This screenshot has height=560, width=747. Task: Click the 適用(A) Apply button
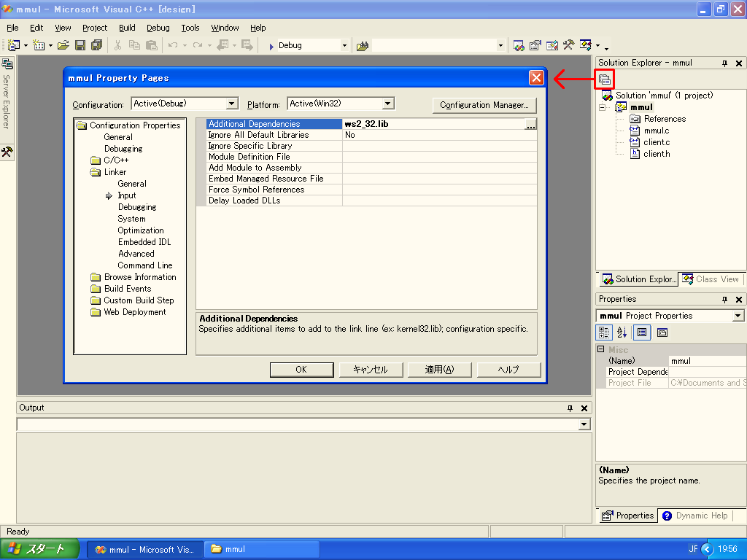point(440,370)
